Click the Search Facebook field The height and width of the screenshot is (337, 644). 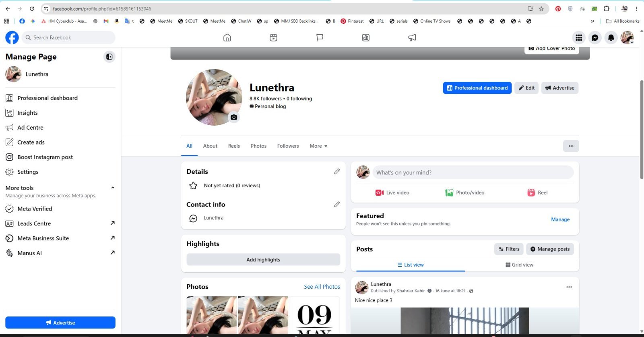pyautogui.click(x=68, y=37)
